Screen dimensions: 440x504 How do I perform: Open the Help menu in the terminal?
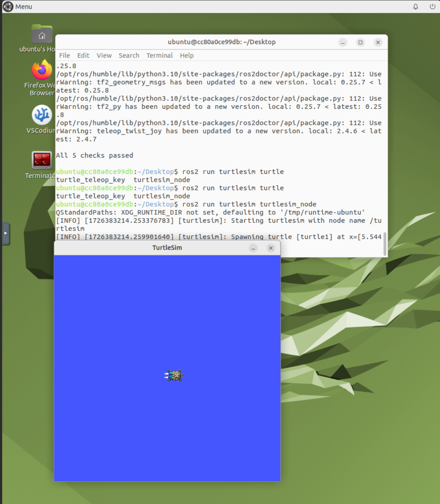[187, 55]
